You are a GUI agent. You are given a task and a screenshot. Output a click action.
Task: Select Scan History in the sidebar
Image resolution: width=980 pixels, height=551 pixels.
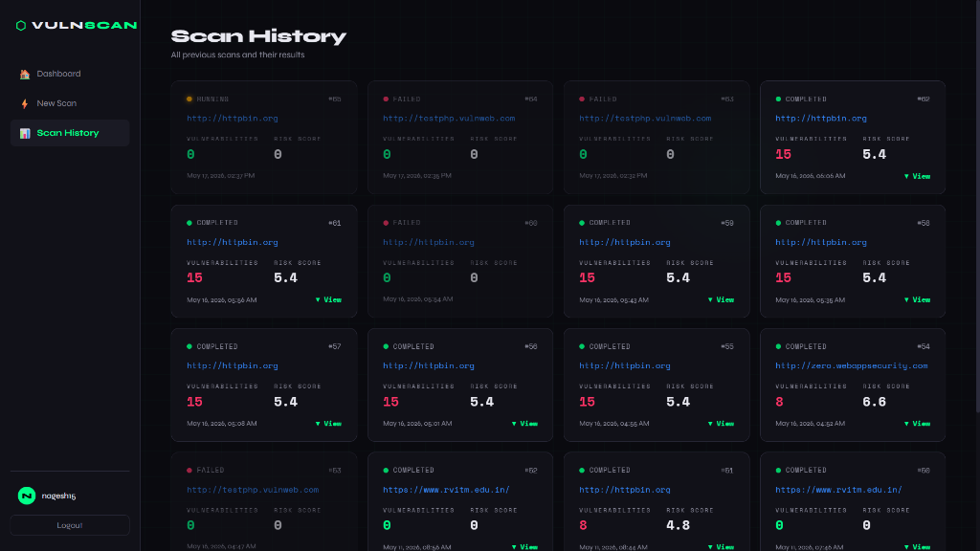click(x=70, y=133)
